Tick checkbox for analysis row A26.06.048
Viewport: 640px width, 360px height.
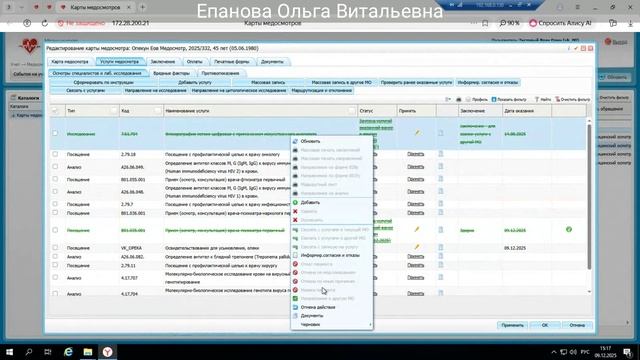pos(55,191)
